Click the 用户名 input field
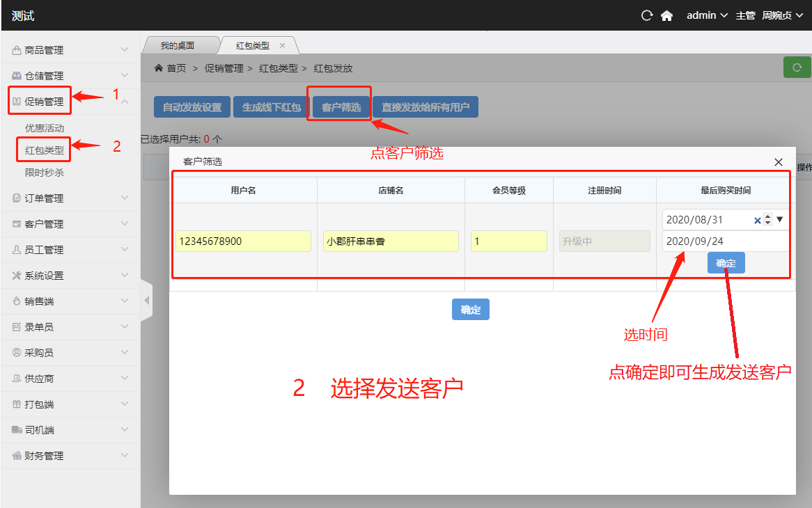This screenshot has width=812, height=508. (243, 241)
